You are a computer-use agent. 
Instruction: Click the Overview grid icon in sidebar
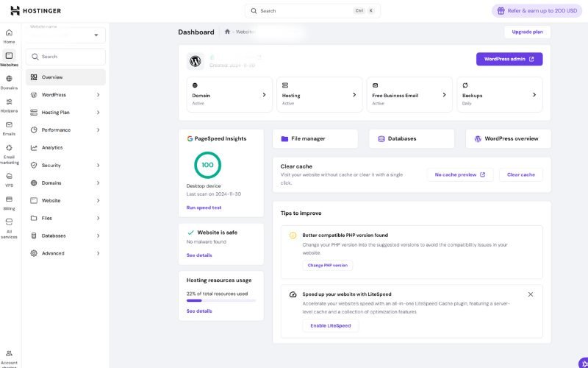tap(34, 77)
